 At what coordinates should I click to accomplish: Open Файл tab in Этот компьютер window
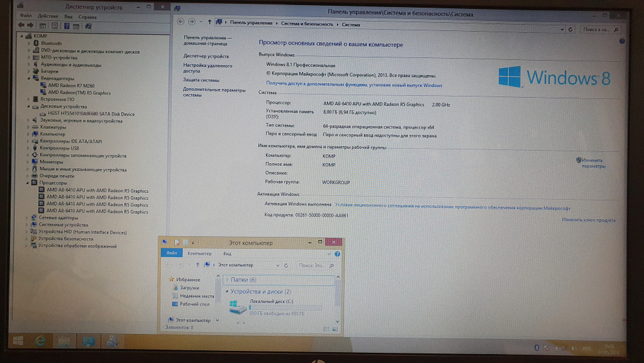[x=172, y=253]
